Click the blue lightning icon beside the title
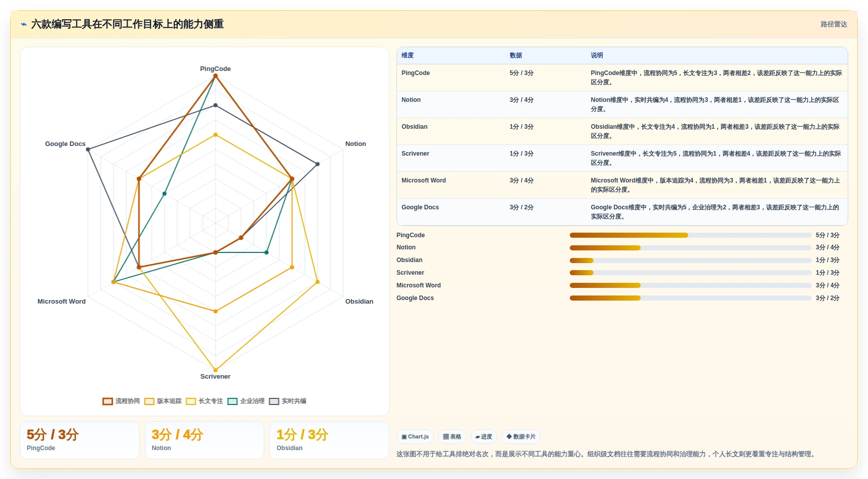The height and width of the screenshot is (479, 868). 24,24
